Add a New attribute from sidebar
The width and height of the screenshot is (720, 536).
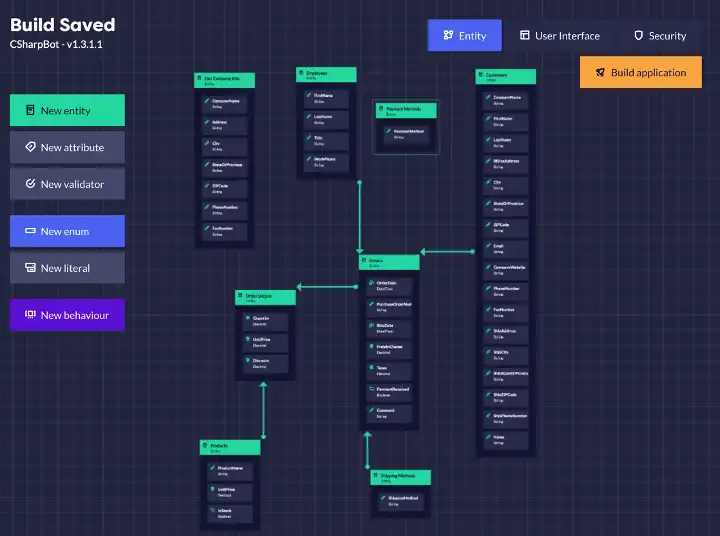(67, 147)
